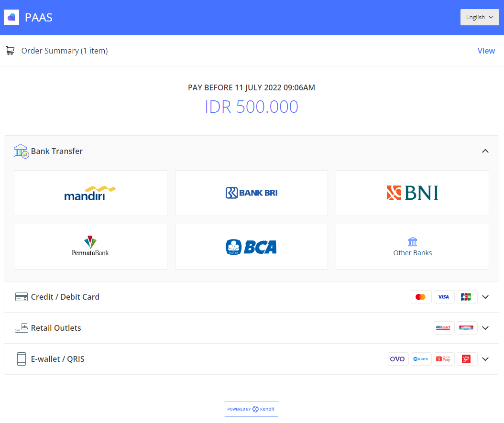Click the JCB logo icon
The image size is (504, 423).
[466, 297]
